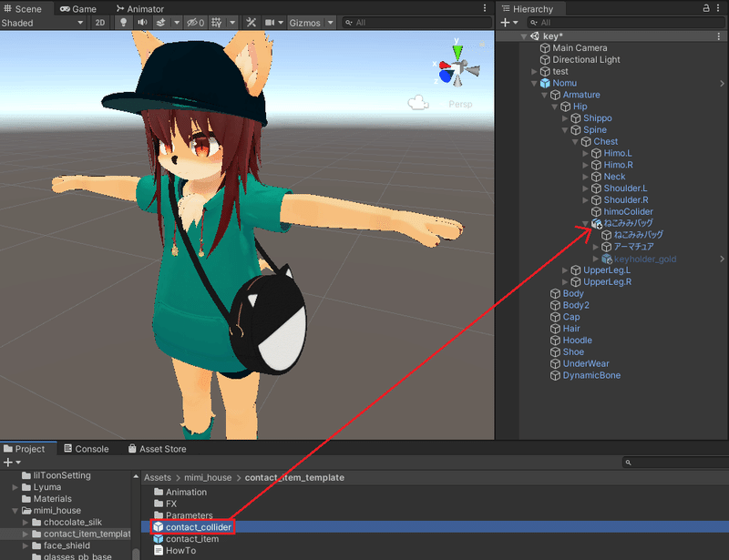
Task: Click the Project search field
Action: coord(676,463)
